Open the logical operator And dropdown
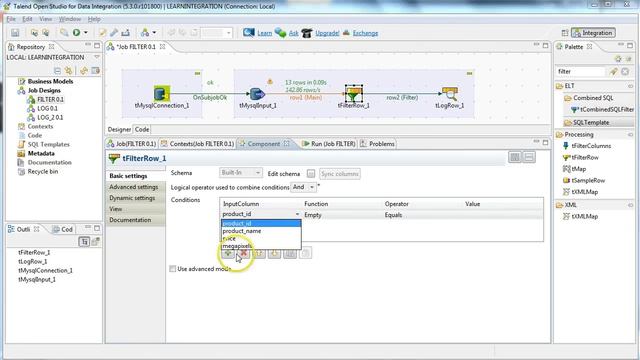Screen dimensions: 640x360 [303, 187]
